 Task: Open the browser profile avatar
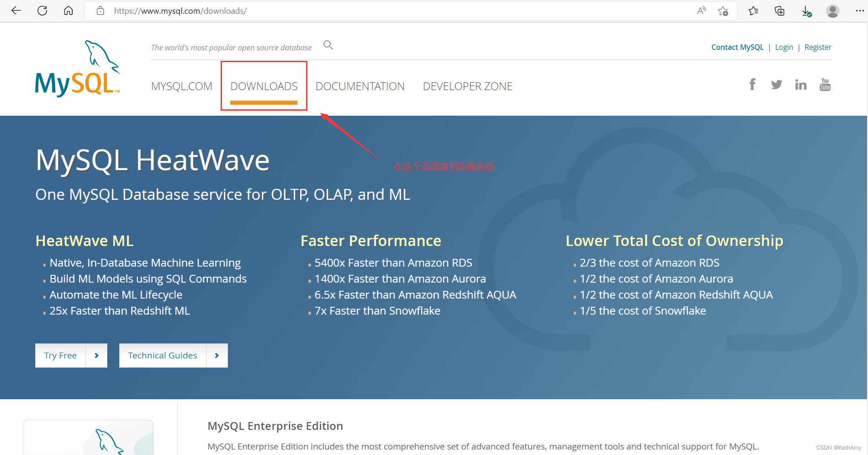pyautogui.click(x=833, y=11)
